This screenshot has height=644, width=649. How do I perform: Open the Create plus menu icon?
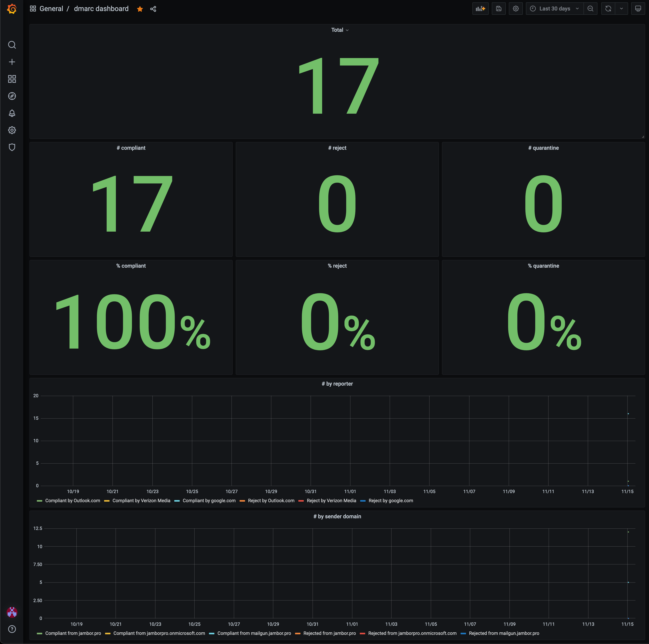click(12, 62)
